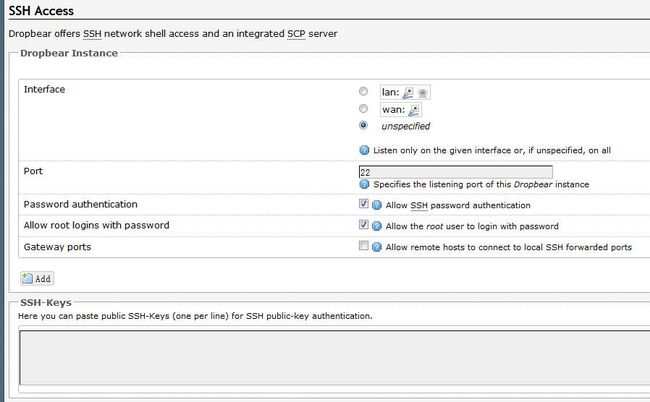Choose the unspecified interface radio option
The height and width of the screenshot is (402, 650).
point(363,125)
